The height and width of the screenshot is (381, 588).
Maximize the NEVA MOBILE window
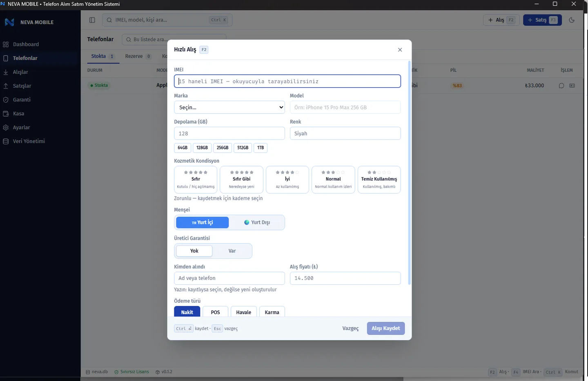(555, 4)
